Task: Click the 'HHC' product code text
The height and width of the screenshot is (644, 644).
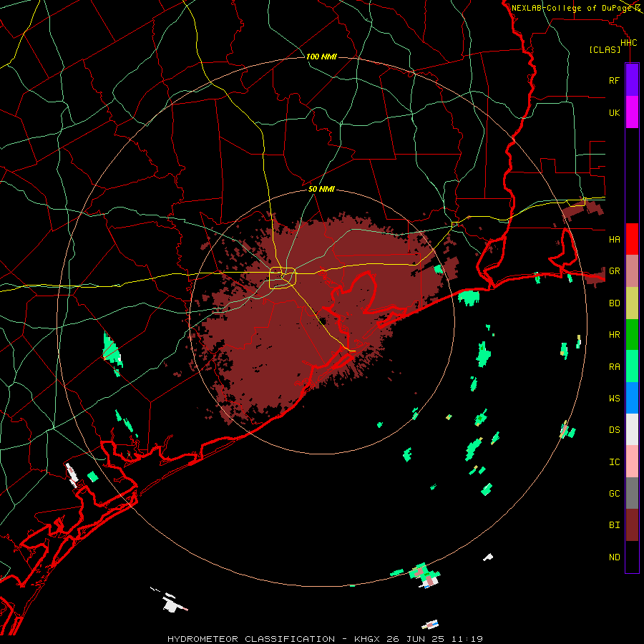Action: [628, 43]
